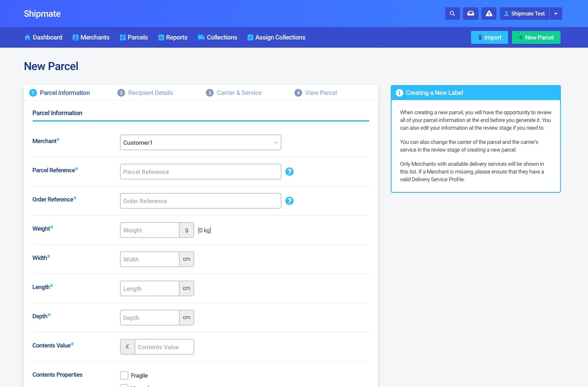Click the 'Contents Properties' label
This screenshot has height=387, width=588.
tap(58, 375)
